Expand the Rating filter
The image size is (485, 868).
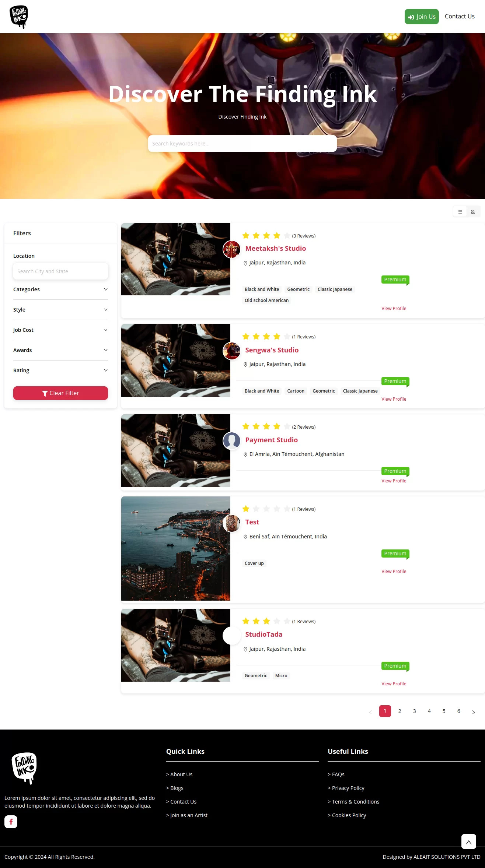click(60, 370)
